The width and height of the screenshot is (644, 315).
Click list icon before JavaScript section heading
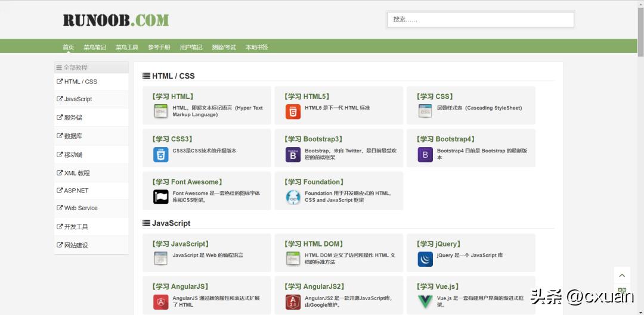(x=146, y=223)
